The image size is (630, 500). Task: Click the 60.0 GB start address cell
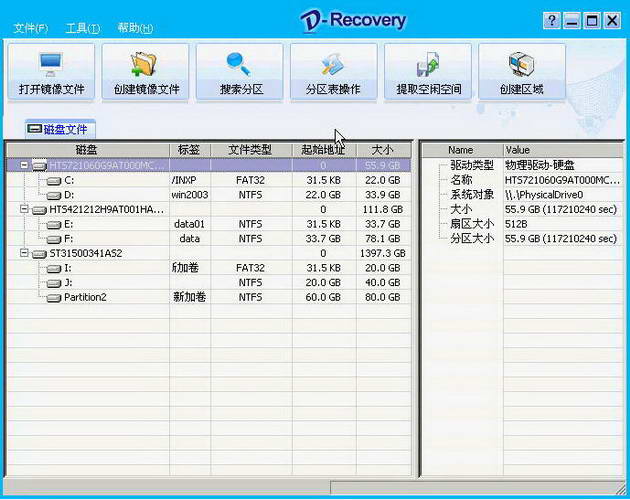(x=323, y=297)
